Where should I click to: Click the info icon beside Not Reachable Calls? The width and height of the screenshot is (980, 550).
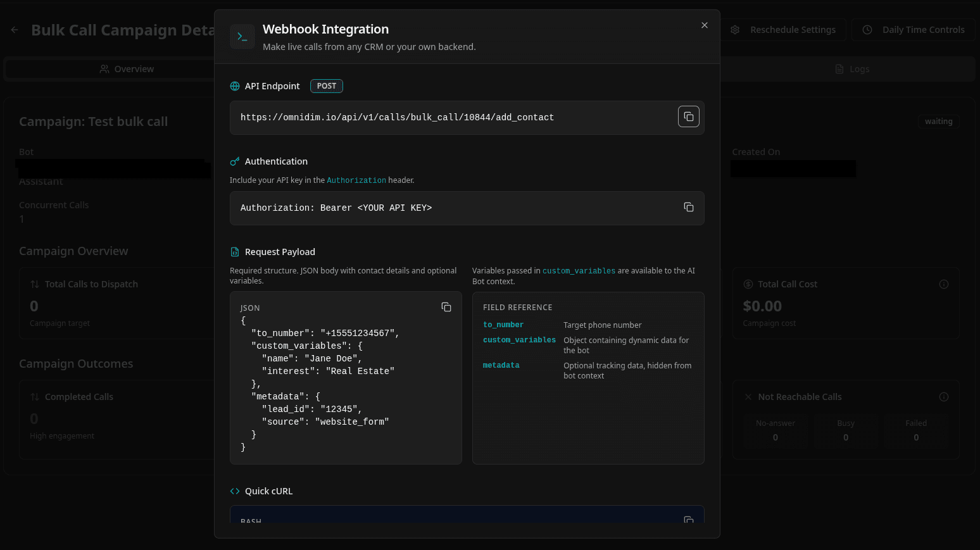[x=944, y=396]
